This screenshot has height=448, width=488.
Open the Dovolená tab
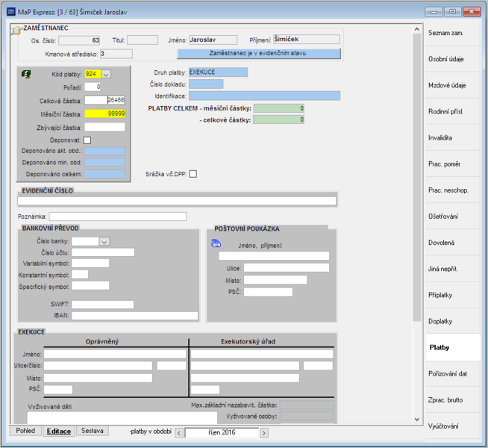[x=453, y=243]
